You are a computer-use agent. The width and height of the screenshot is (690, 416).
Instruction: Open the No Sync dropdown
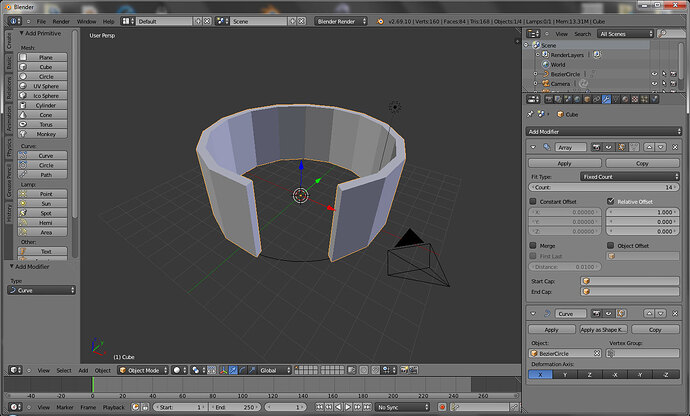403,407
